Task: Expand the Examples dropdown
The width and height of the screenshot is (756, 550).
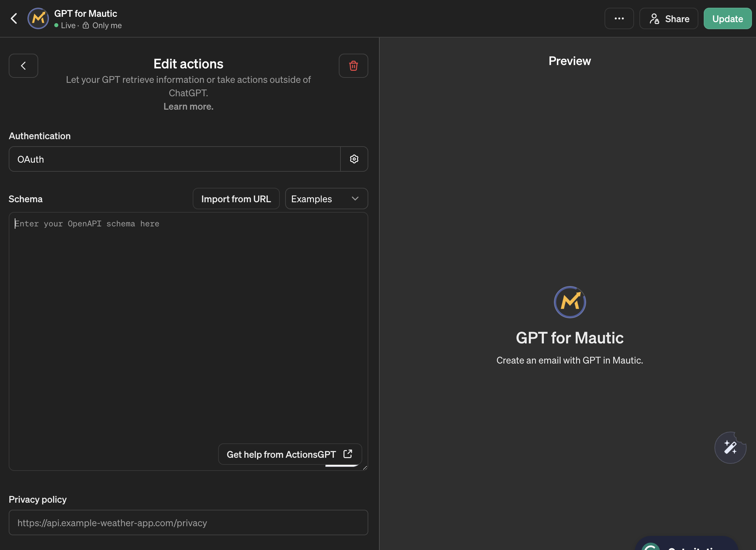Action: pyautogui.click(x=326, y=199)
